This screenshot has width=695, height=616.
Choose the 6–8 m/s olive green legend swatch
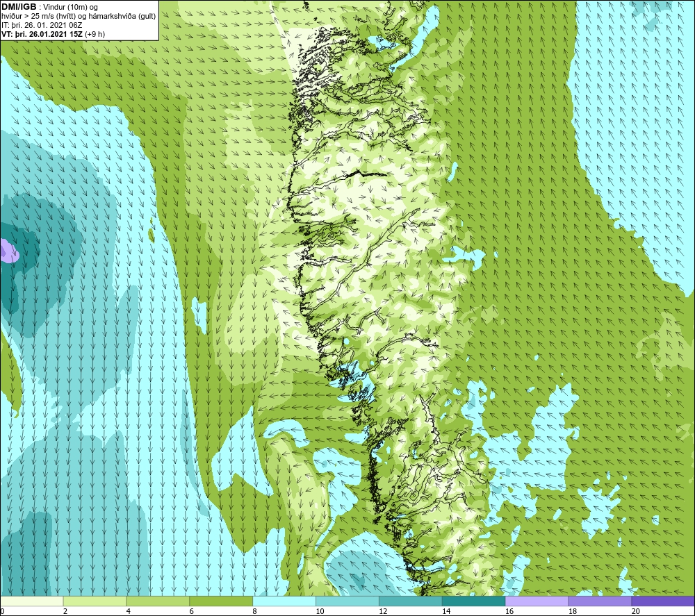pyautogui.click(x=221, y=601)
